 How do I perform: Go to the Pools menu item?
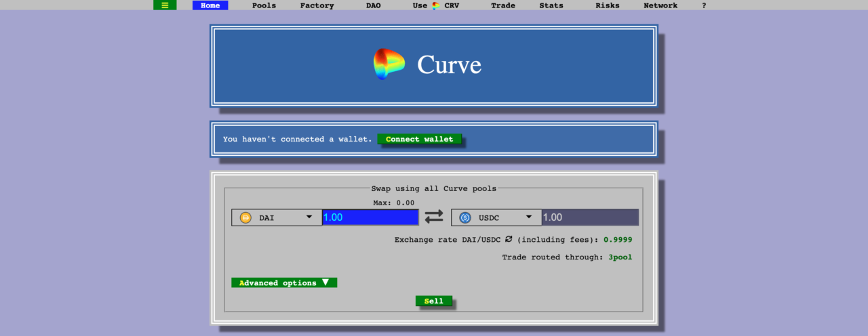click(x=264, y=5)
